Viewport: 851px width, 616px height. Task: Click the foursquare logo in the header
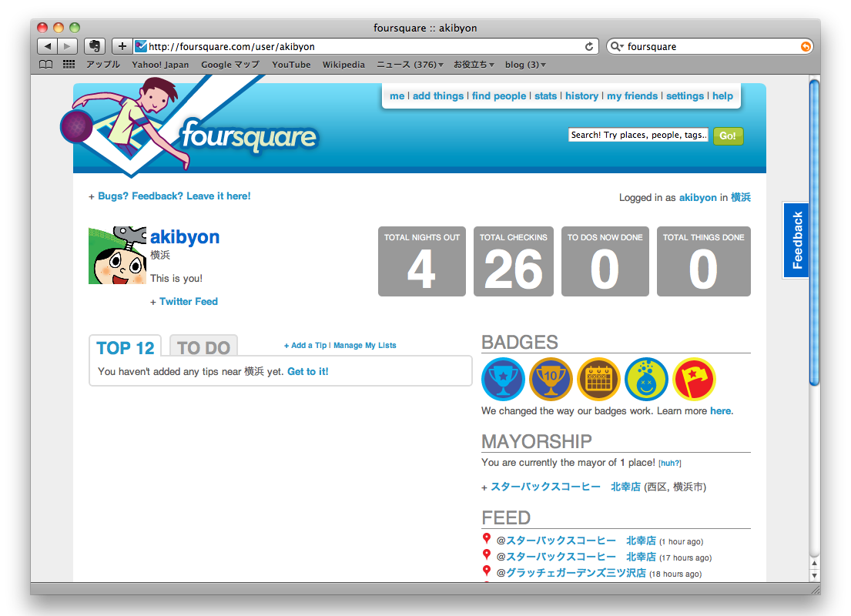[x=249, y=136]
